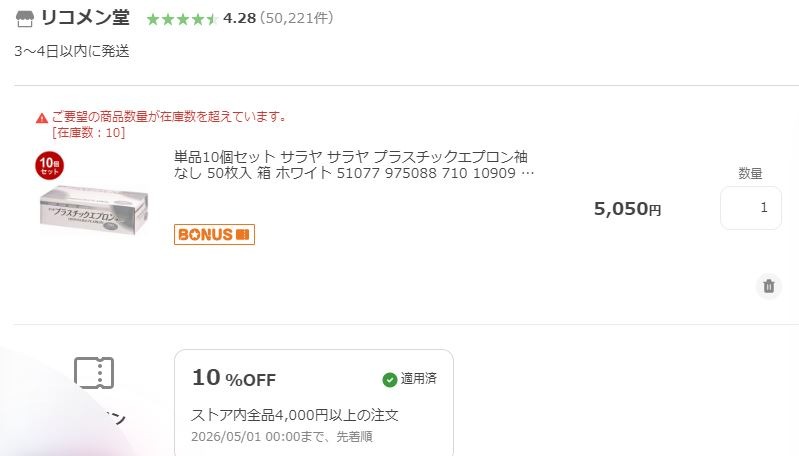Viewport: 799px width, 456px height.
Task: Click the orange BONUS badge
Action: click(214, 234)
